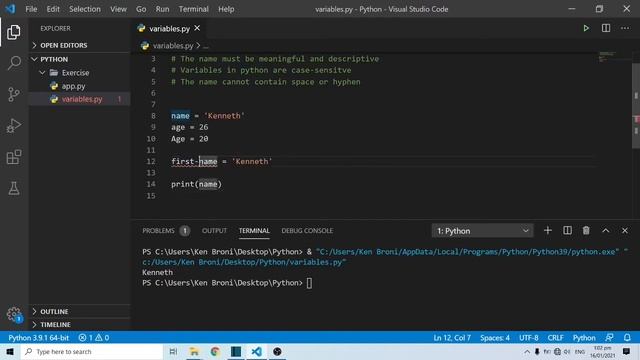Open the editor More Actions menu

click(x=625, y=28)
